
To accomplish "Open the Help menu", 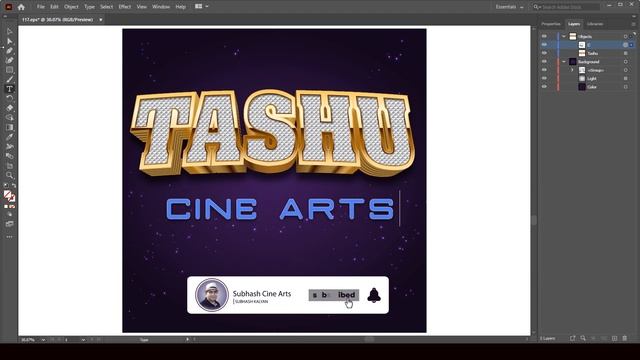I will point(180,7).
